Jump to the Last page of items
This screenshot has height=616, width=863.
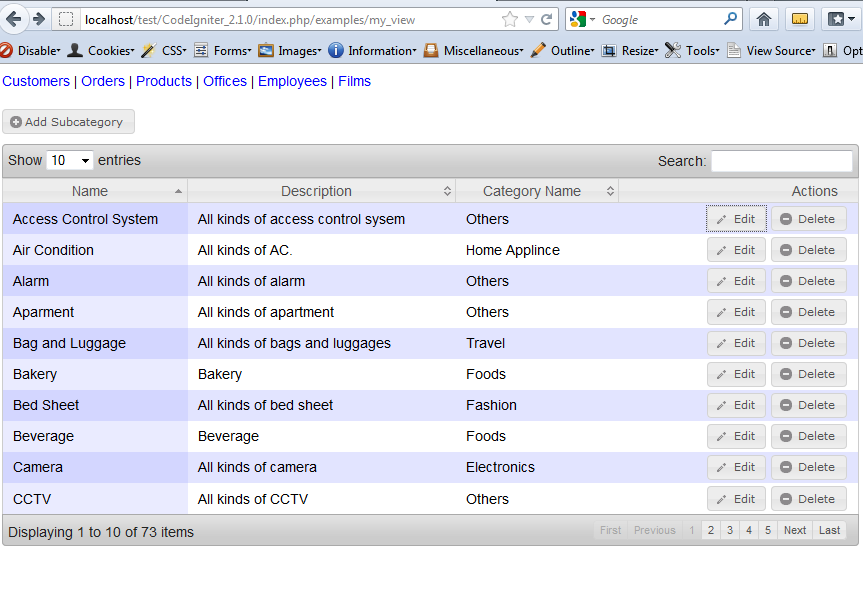pyautogui.click(x=829, y=530)
